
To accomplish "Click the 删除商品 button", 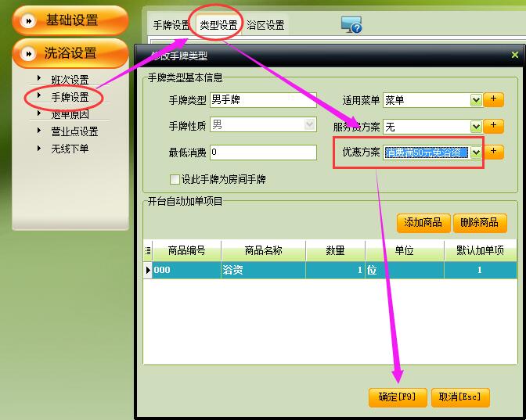I will [x=479, y=223].
